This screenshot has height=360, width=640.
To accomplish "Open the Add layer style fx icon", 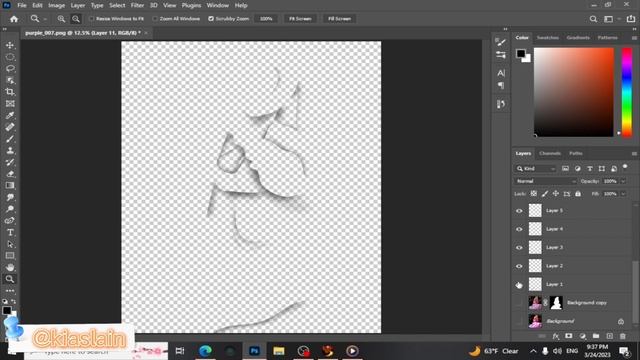I will pyautogui.click(x=556, y=336).
